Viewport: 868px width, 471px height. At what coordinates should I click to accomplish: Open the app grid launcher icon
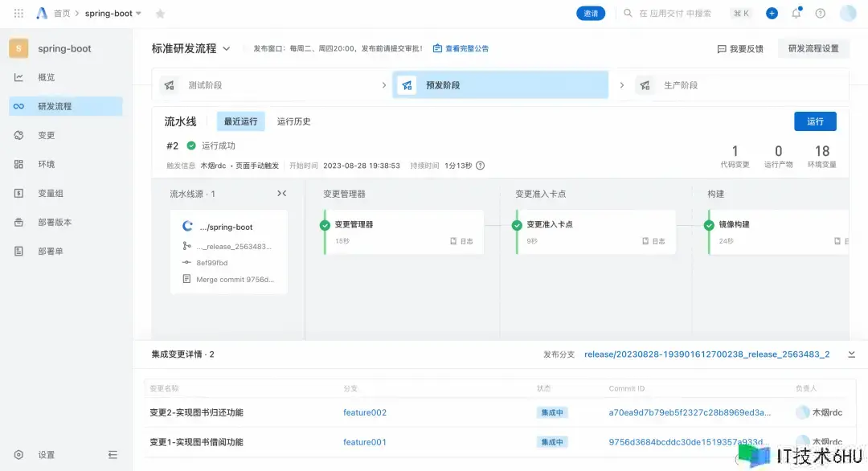coord(18,14)
